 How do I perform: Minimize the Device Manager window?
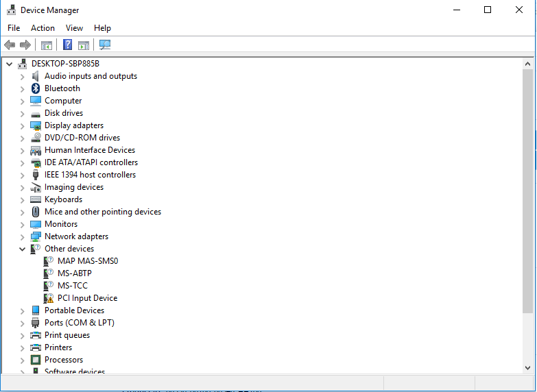point(457,10)
